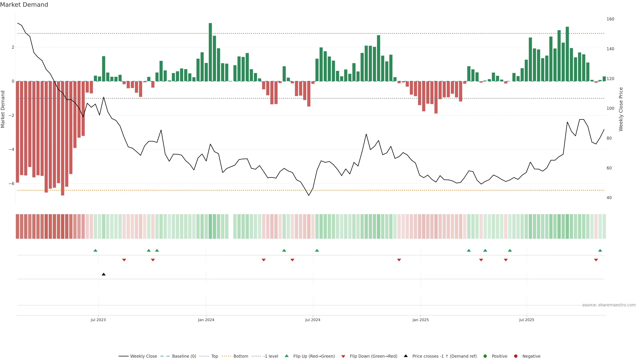Viewport: 644px width, 362px height.
Task: Toggle the Top dotted line legend entry
Action: coord(214,356)
